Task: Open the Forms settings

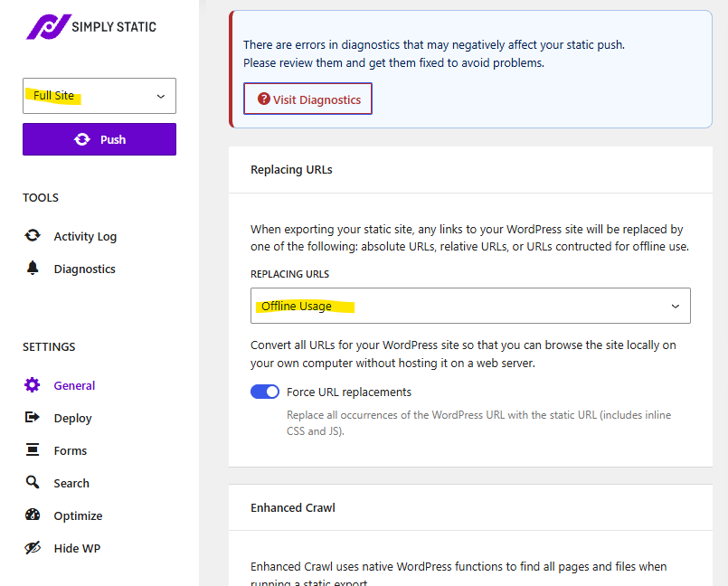Action: coord(71,451)
